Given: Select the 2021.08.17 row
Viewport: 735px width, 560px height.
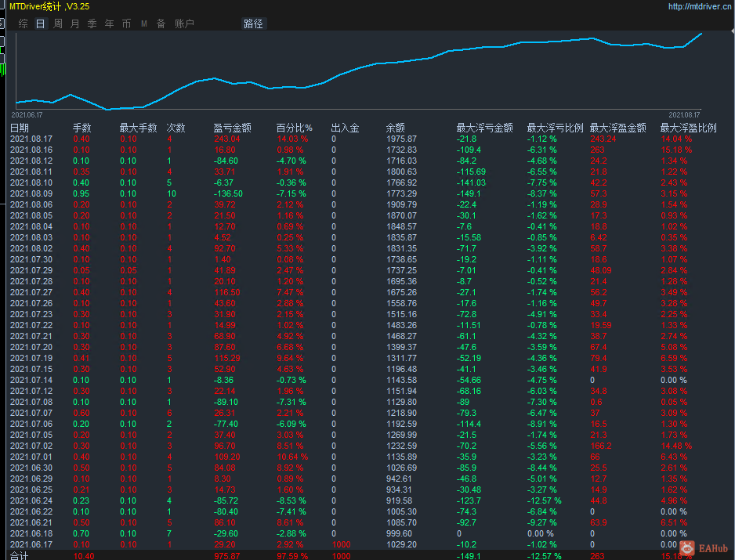Looking at the screenshot, I should (367, 139).
